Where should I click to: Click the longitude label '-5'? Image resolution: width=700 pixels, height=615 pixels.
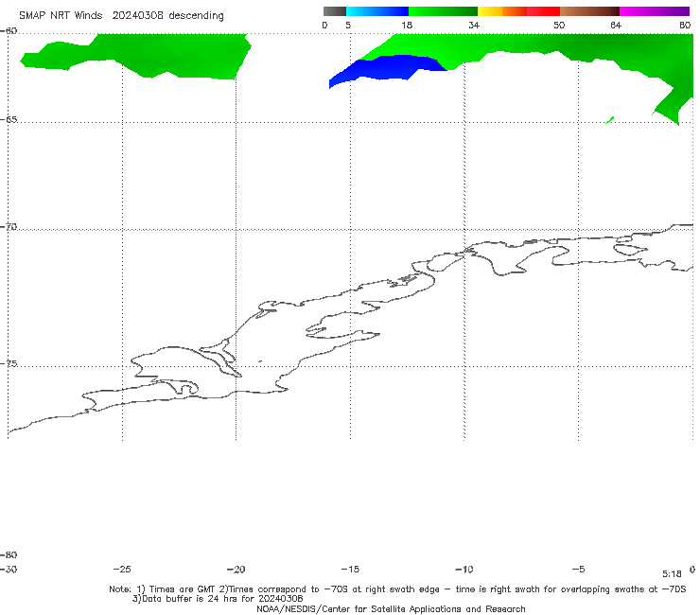coord(578,569)
